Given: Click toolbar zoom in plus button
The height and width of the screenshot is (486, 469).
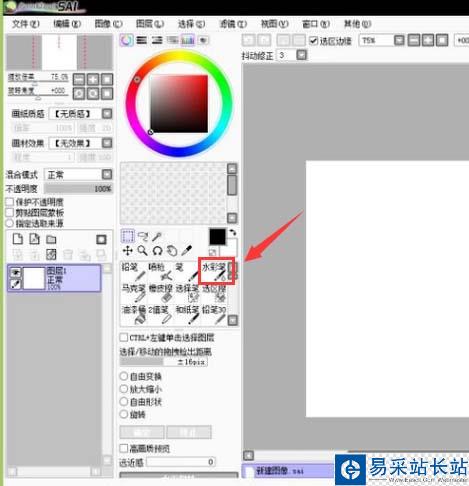Looking at the screenshot, I should coord(428,40).
